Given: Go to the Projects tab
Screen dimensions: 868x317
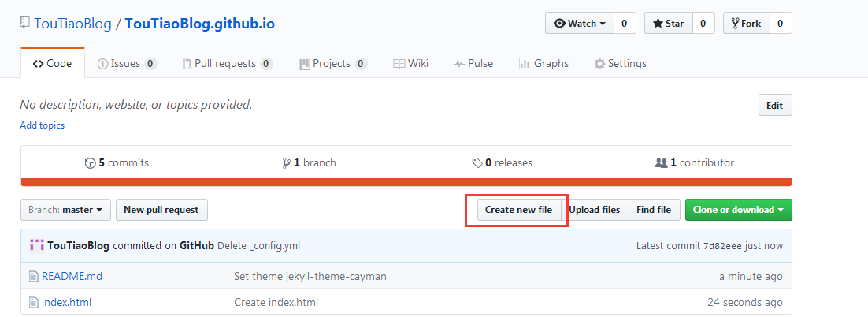Looking at the screenshot, I should (332, 63).
